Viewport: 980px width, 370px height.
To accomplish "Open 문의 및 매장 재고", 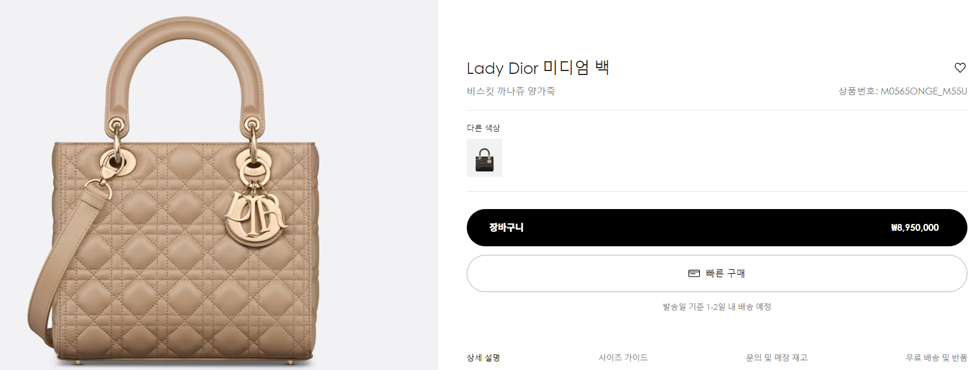I will (778, 357).
